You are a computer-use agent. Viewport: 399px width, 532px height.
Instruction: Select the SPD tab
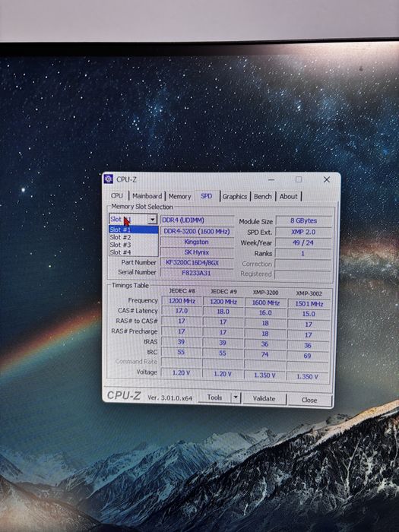point(206,196)
